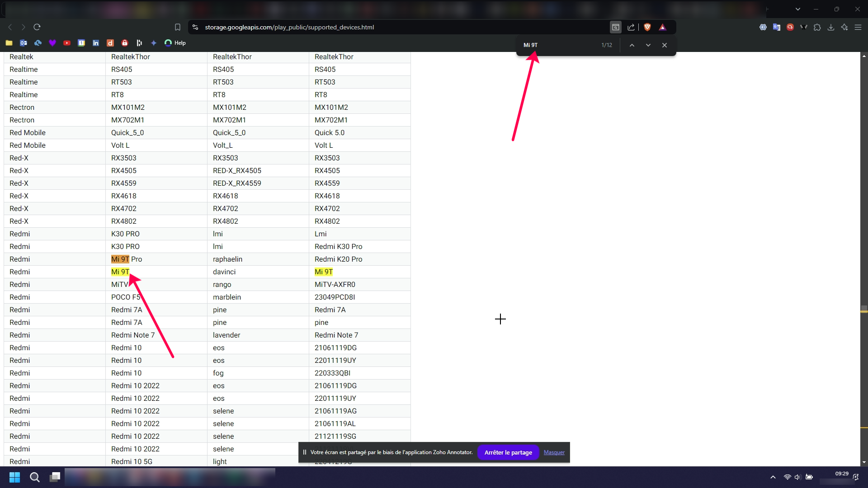Open Brave Rewards triangle icon
This screenshot has height=488, width=868.
[663, 27]
